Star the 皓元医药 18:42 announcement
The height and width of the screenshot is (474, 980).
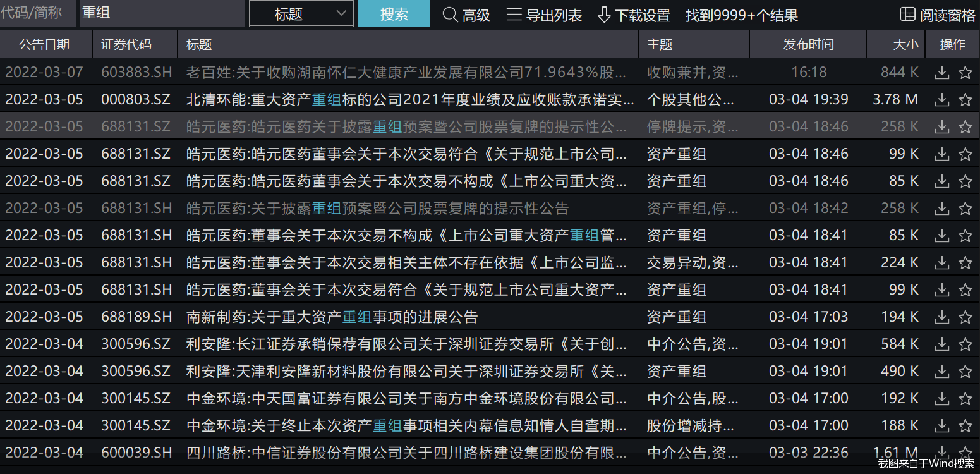pyautogui.click(x=965, y=209)
